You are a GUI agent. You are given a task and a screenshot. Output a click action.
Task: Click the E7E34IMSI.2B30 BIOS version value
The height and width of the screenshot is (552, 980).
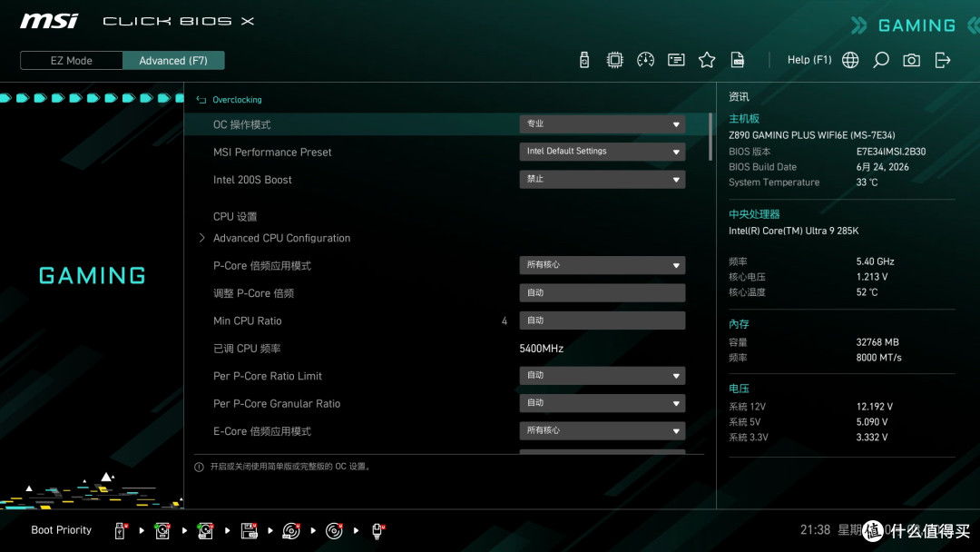tap(891, 152)
